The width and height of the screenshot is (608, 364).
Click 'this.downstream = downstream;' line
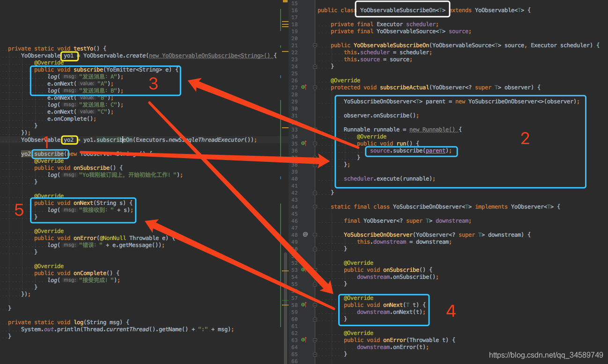(x=404, y=242)
